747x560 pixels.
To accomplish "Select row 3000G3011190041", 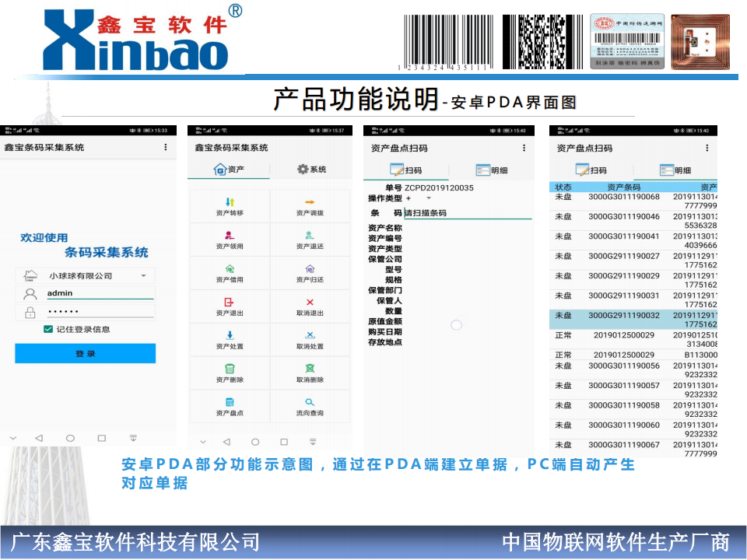I will (x=633, y=240).
